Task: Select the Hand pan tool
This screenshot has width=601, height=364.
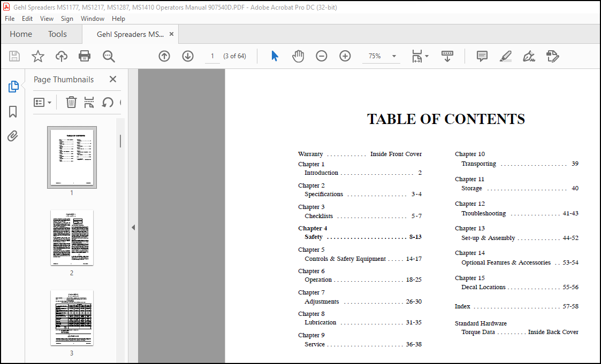Action: (298, 56)
